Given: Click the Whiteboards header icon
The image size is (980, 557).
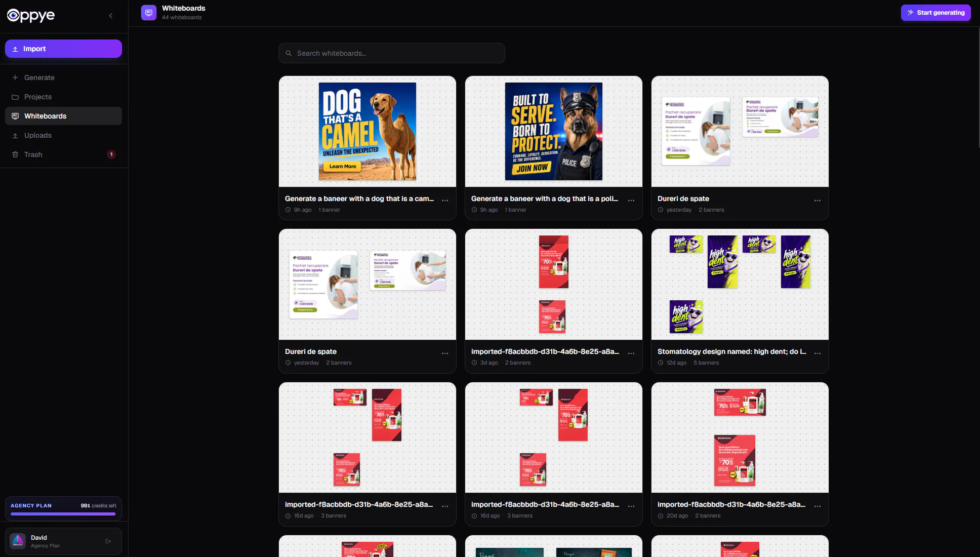Looking at the screenshot, I should tap(149, 13).
